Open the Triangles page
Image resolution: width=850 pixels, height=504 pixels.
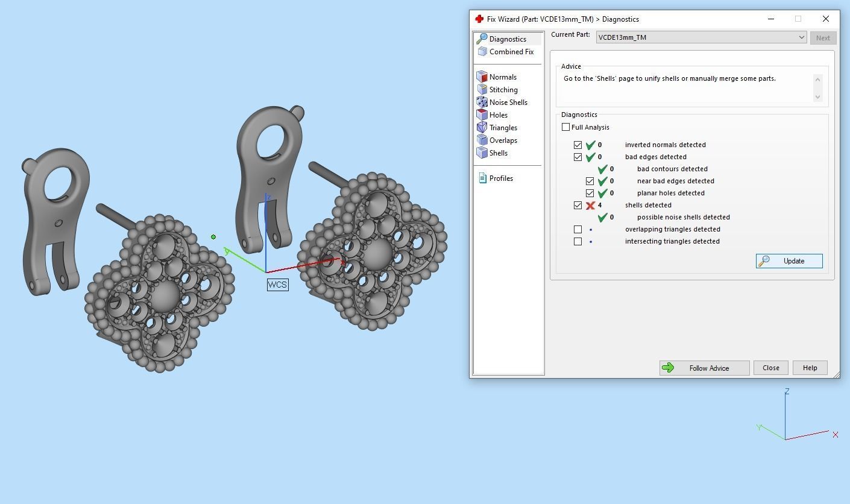pos(503,127)
